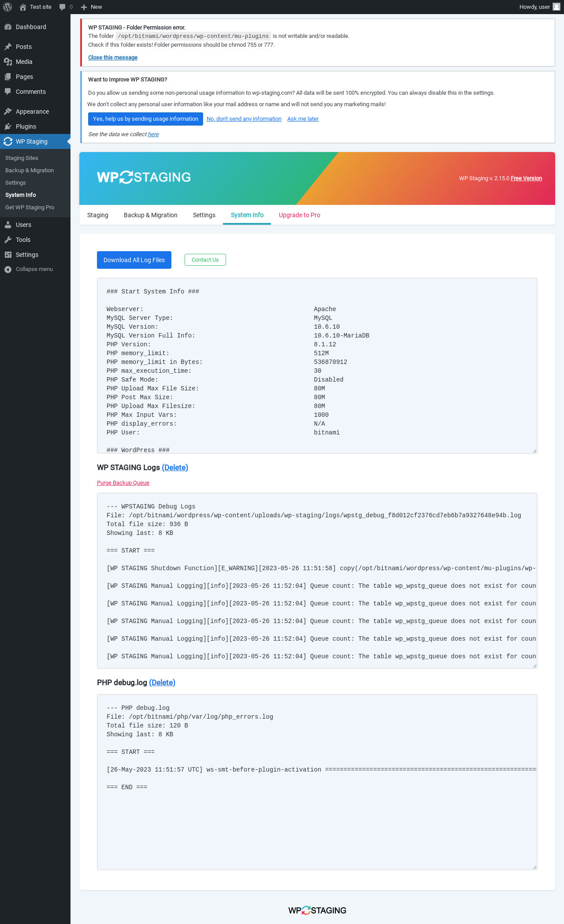
Task: Switch to the Backup & Migration tab
Action: tap(151, 215)
